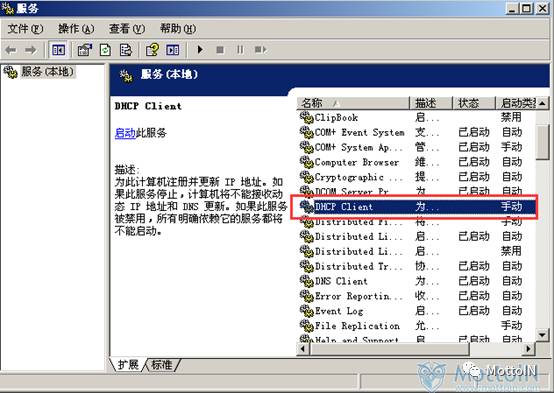Select the Event Log service name
This screenshot has height=393, width=554.
click(x=339, y=311)
